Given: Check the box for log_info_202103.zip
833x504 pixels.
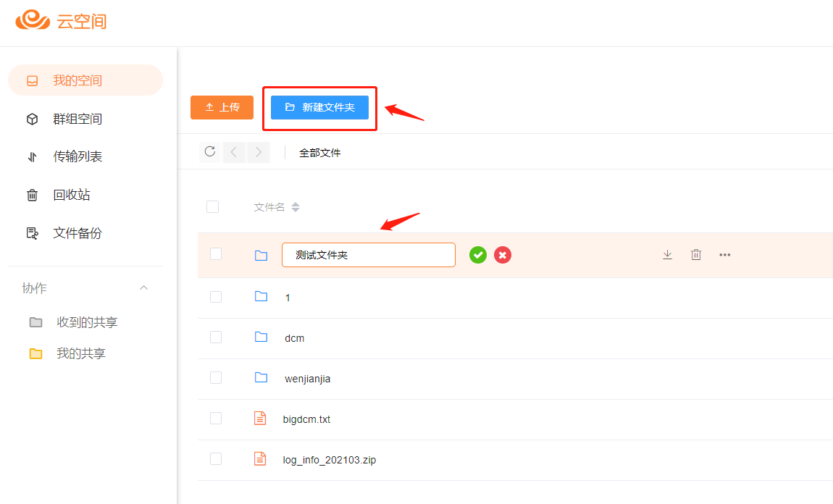Looking at the screenshot, I should tap(216, 459).
